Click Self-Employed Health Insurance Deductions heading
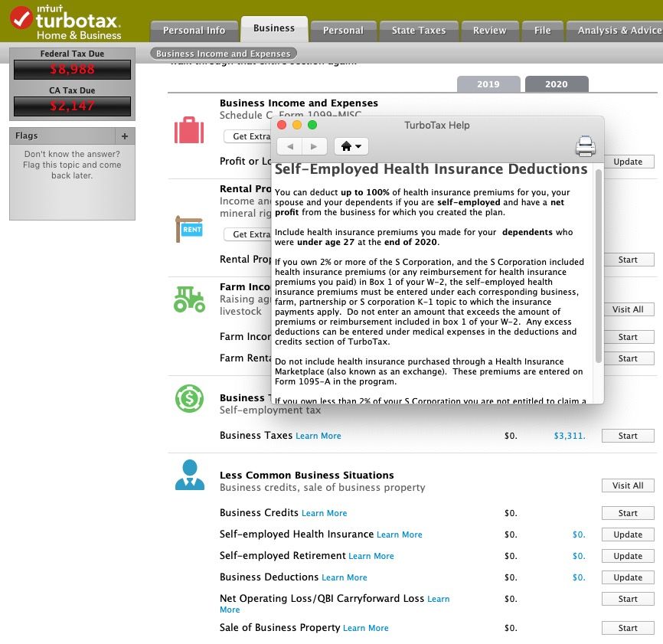The image size is (663, 644). (x=431, y=169)
